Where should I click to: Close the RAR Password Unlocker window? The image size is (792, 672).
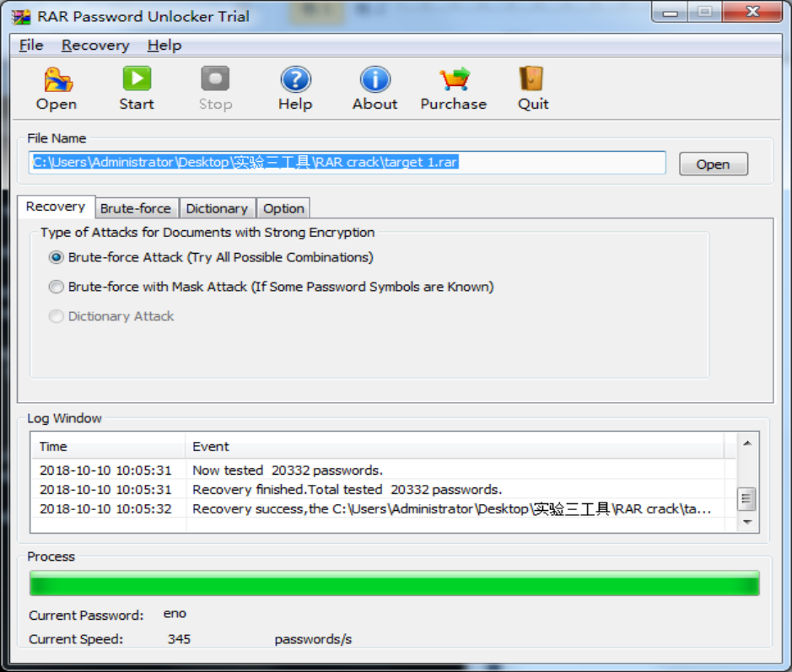[752, 12]
